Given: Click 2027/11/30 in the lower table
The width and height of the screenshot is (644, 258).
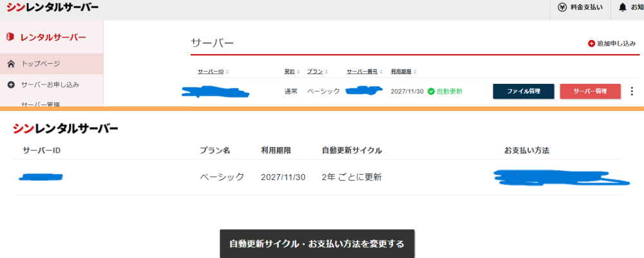Looking at the screenshot, I should 283,177.
